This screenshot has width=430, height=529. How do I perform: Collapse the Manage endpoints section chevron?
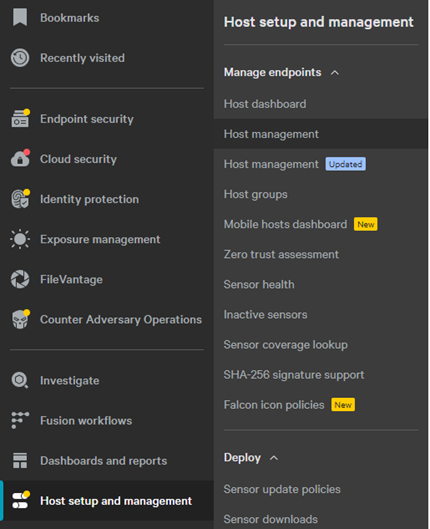point(335,73)
